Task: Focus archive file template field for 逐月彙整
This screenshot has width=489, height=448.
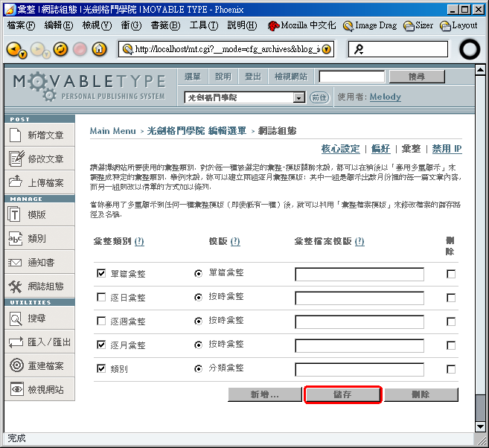Action: click(x=359, y=345)
